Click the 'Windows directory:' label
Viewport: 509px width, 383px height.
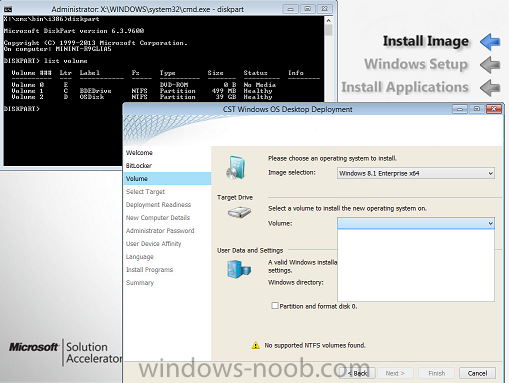[x=296, y=282]
